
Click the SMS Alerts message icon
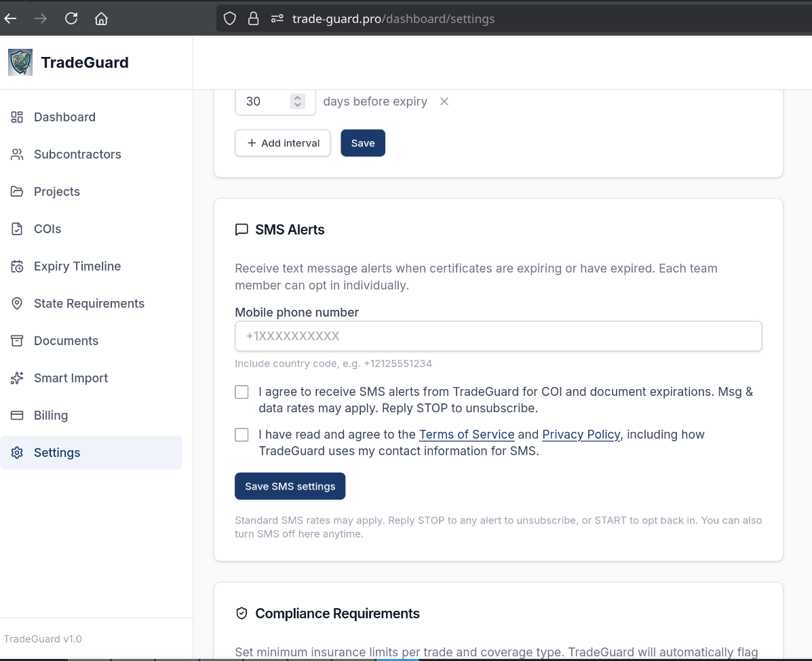point(241,229)
